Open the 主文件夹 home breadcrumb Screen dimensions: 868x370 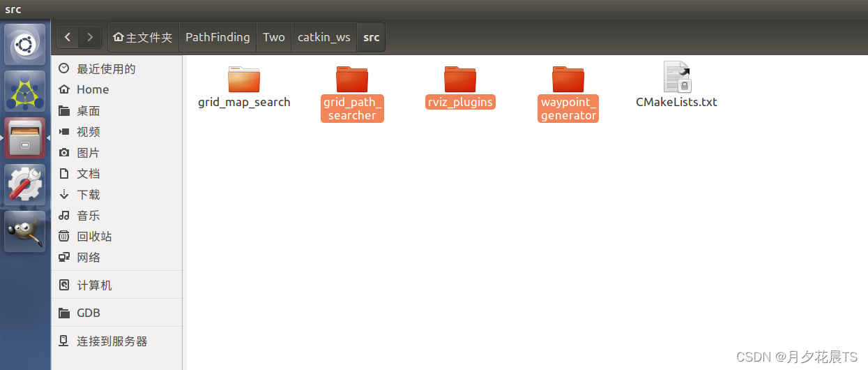pyautogui.click(x=143, y=37)
